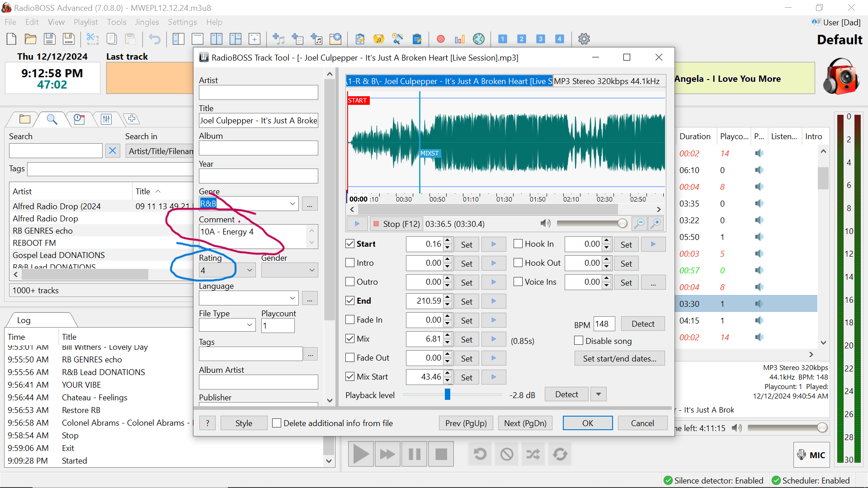This screenshot has width=868, height=488.
Task: Enable the Outro checkbox
Action: [350, 282]
